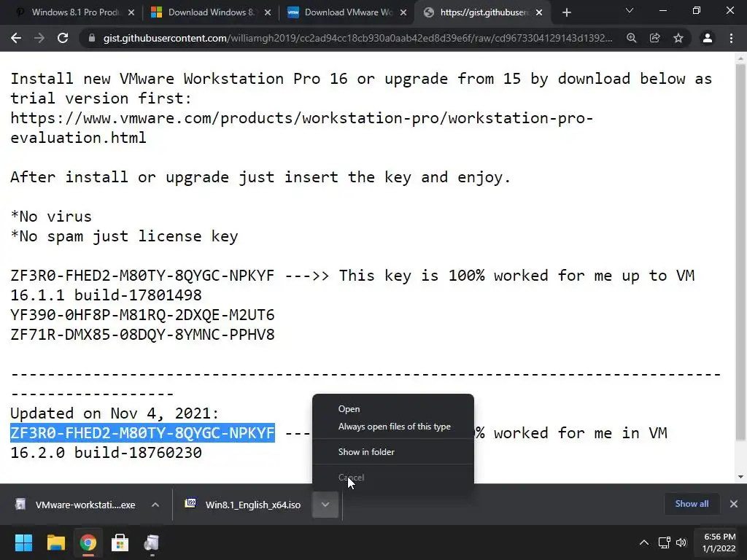Open the Chrome profile icon
This screenshot has height=560, width=747.
pyautogui.click(x=708, y=38)
